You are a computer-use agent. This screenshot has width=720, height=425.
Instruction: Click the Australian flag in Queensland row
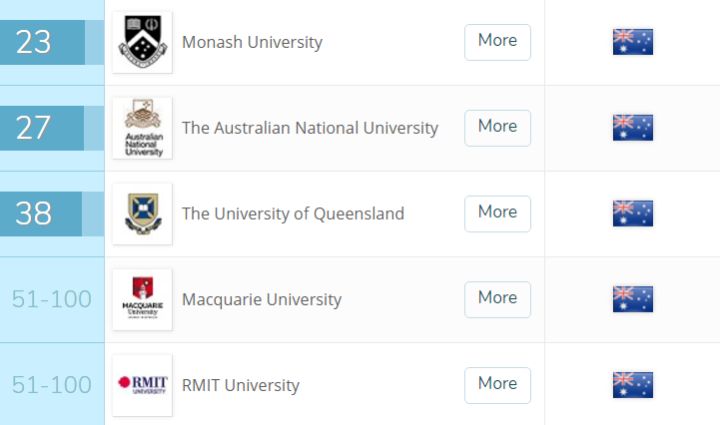click(x=633, y=213)
